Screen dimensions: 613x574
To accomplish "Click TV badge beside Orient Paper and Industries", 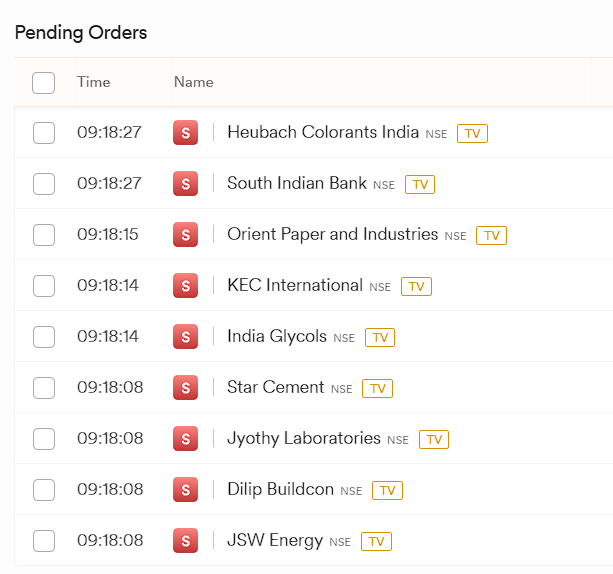I will coord(491,235).
